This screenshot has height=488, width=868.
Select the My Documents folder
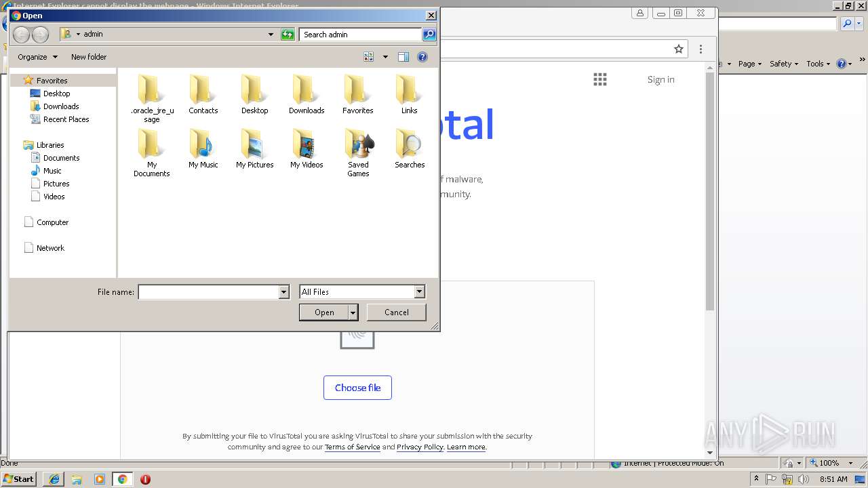pos(152,153)
